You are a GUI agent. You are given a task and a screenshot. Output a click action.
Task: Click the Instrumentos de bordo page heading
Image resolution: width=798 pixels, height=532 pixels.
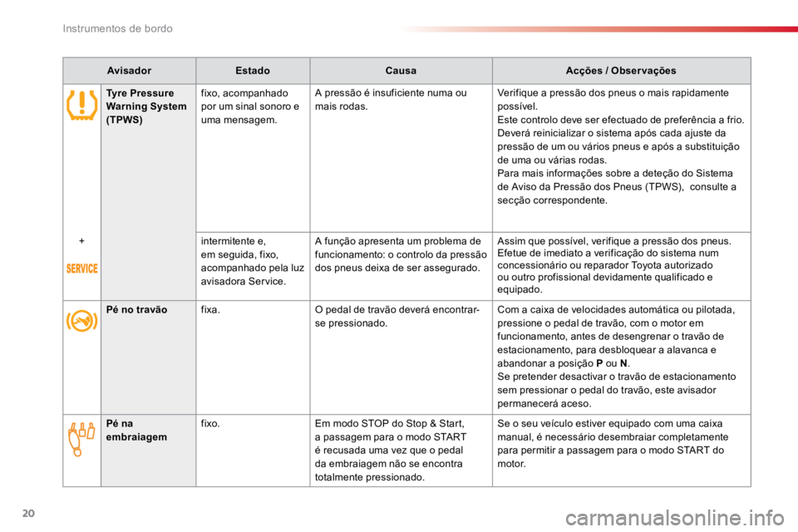pos(117,28)
